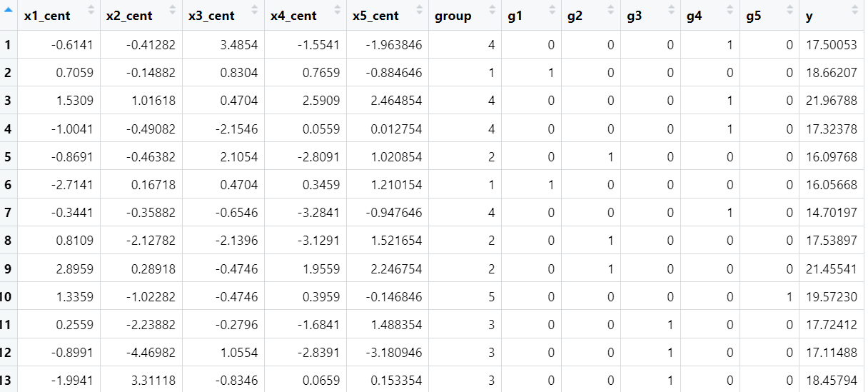868x392 pixels.
Task: Select row number 6
Action: [9, 185]
